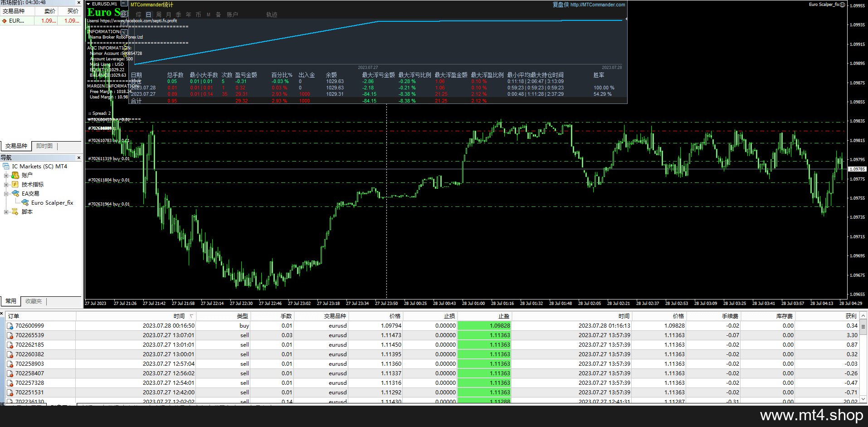Expand the 账户 accounts tree node
Viewport: 868px width, 427px height.
tap(6, 175)
